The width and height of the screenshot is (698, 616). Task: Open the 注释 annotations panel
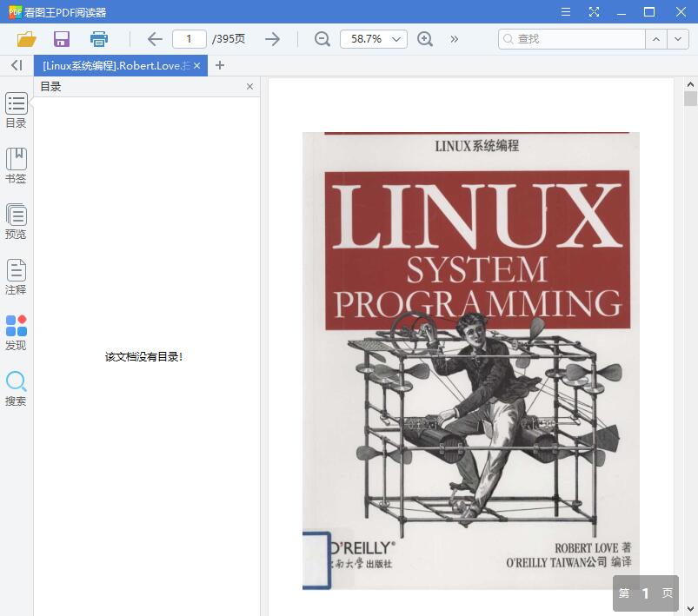pyautogui.click(x=16, y=277)
